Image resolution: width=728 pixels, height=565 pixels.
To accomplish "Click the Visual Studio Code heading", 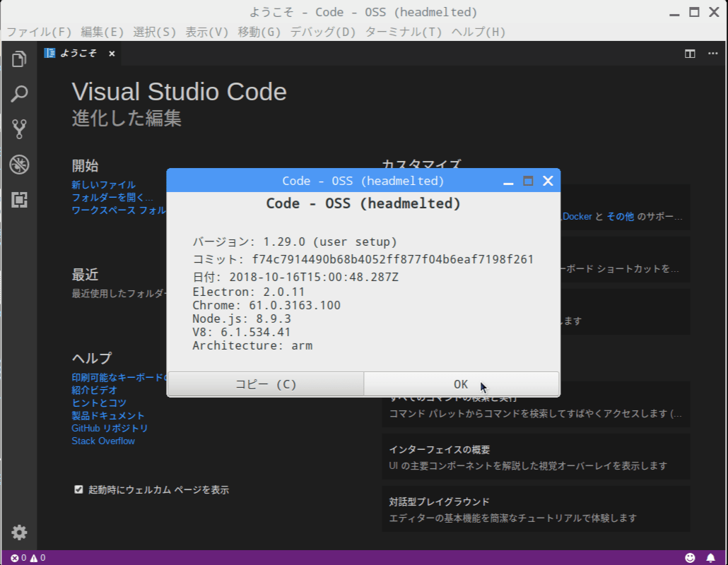I will tap(180, 92).
